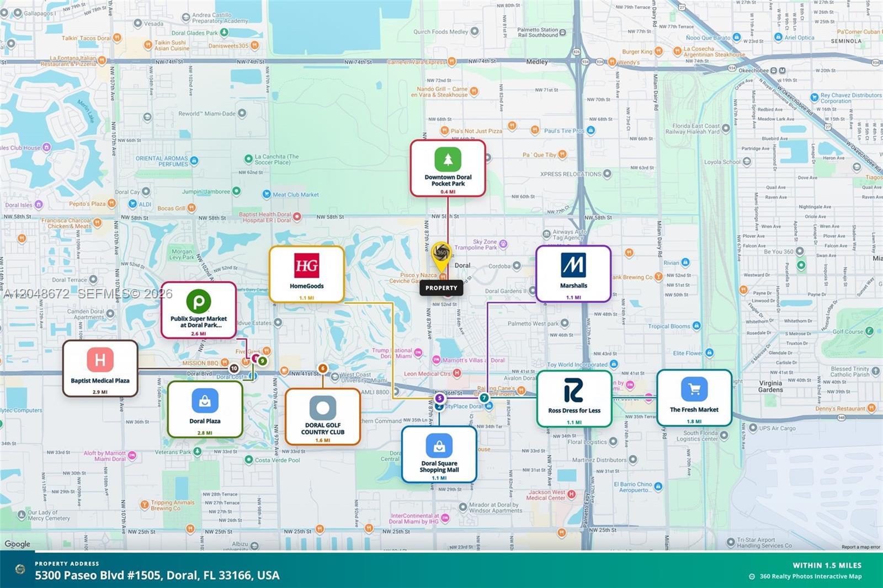Click the '0.4 MI' distance label
The height and width of the screenshot is (588, 883).
point(448,192)
